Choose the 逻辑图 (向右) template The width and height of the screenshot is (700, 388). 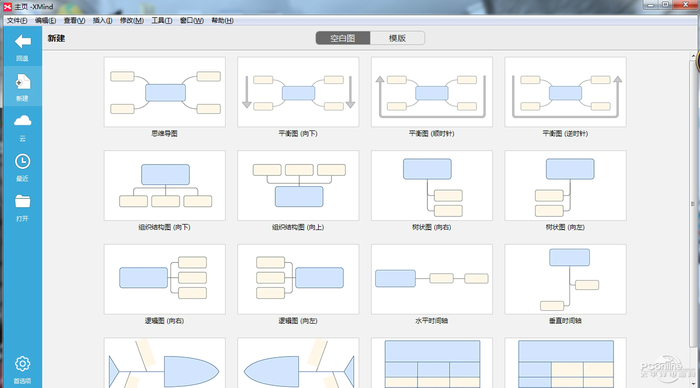pos(165,279)
